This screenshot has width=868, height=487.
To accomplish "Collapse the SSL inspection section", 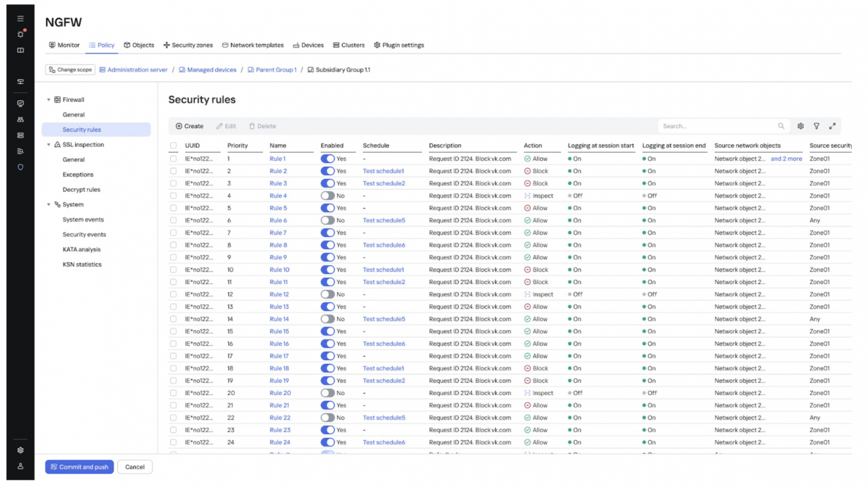I will pos(48,145).
